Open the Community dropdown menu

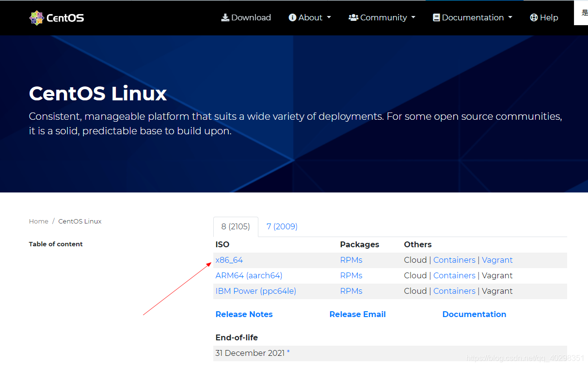pos(382,17)
